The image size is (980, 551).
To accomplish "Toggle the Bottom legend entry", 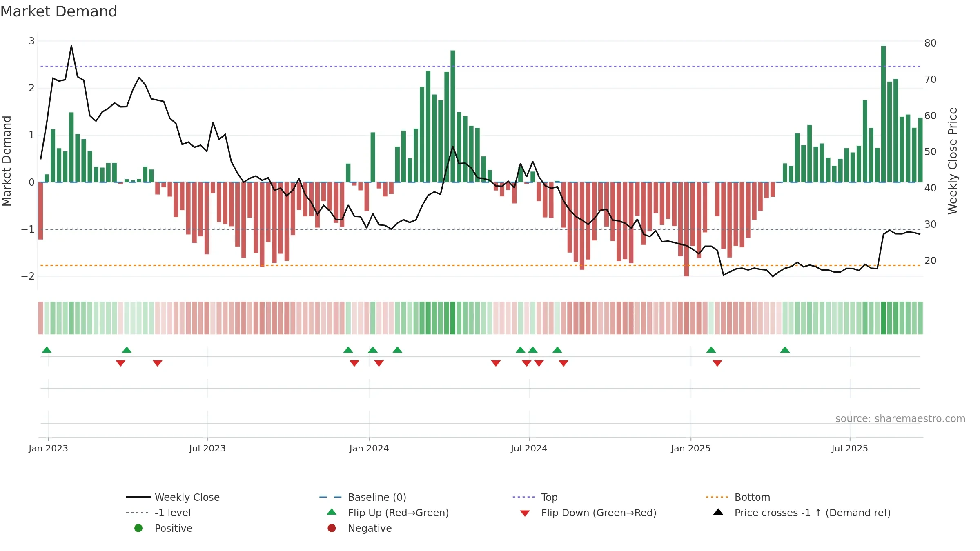I will click(x=737, y=497).
